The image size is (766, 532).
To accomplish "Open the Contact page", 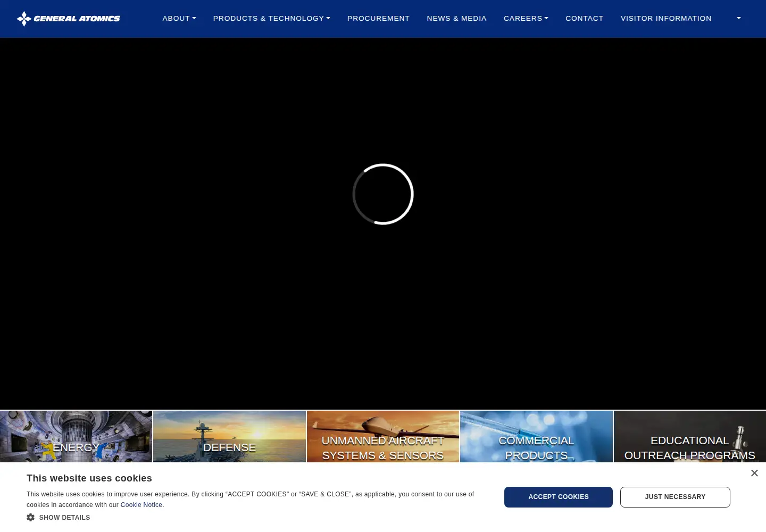I will tap(584, 19).
